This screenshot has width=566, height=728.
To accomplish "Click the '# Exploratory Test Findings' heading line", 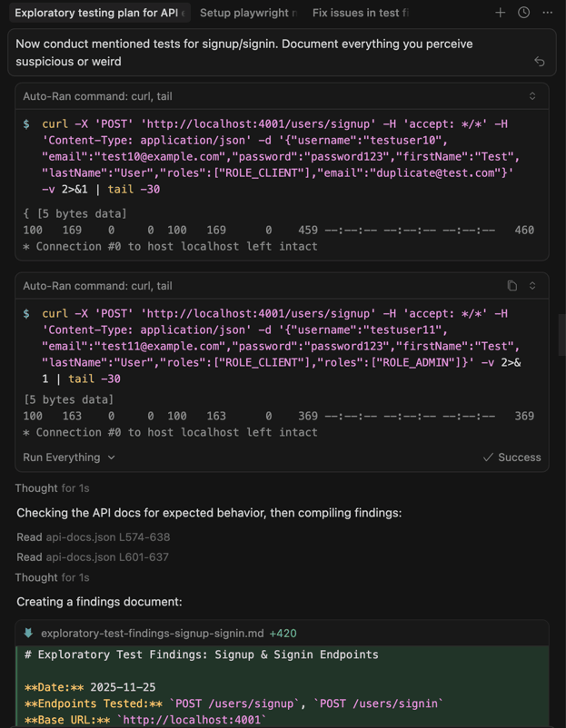I will pos(201,654).
